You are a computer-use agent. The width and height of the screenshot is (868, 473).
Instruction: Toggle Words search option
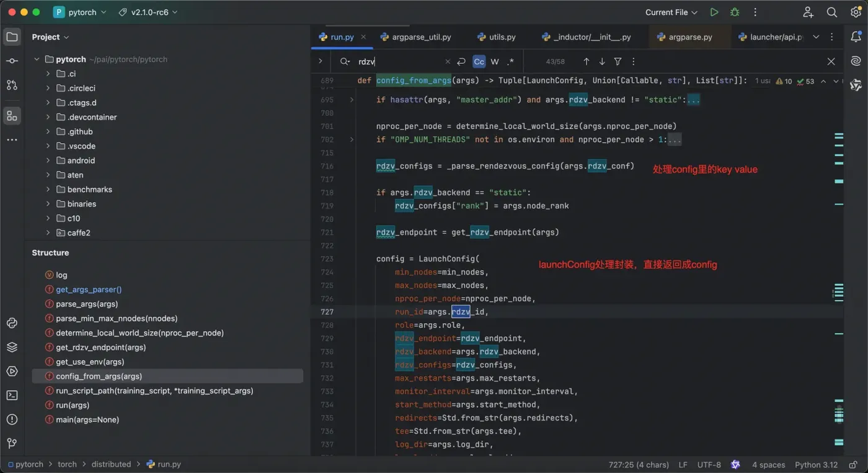pyautogui.click(x=495, y=61)
